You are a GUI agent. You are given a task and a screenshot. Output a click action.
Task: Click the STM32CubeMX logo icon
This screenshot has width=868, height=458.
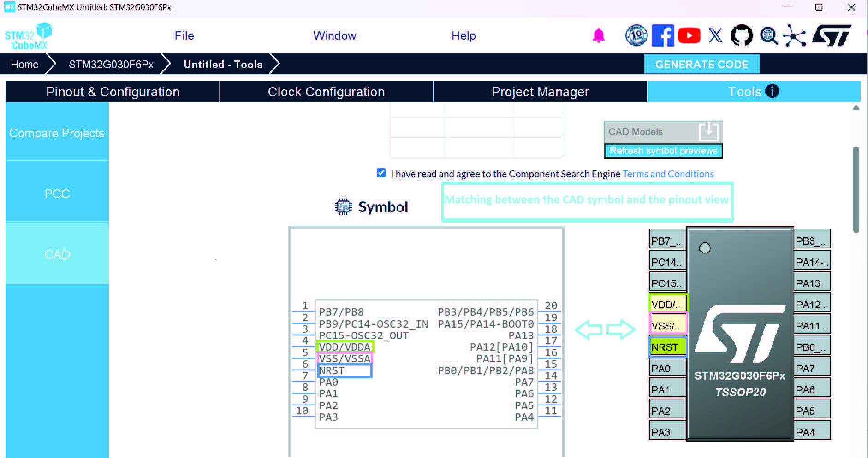[29, 36]
